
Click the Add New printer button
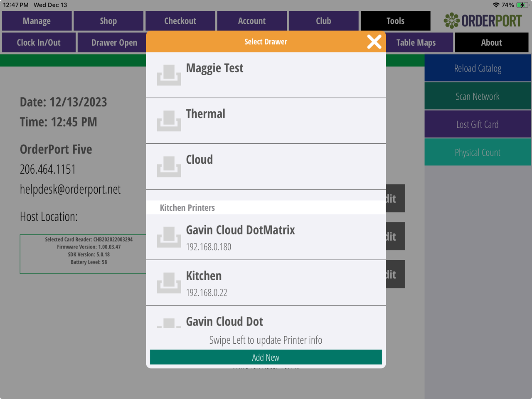pos(266,357)
